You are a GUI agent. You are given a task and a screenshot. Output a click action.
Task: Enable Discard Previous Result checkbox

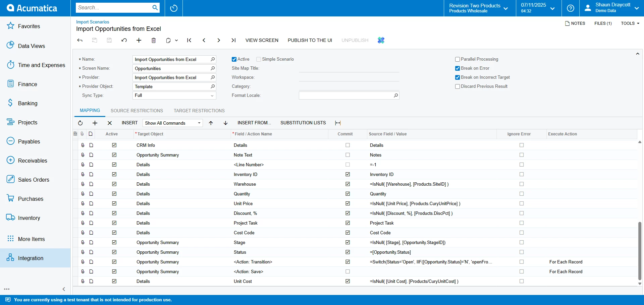[x=458, y=86]
